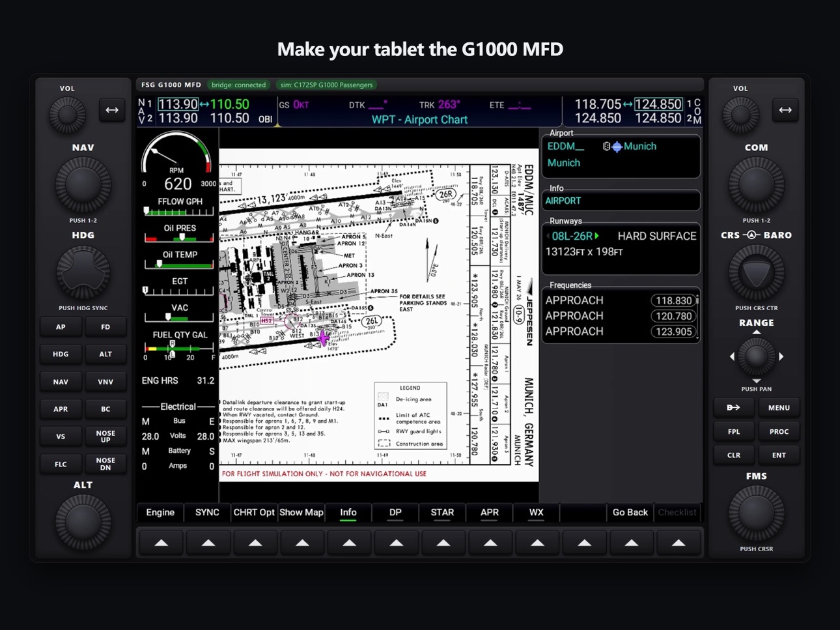Select the APPROACH 123.905 frequency
Image resolution: width=840 pixels, height=630 pixels.
(x=620, y=332)
